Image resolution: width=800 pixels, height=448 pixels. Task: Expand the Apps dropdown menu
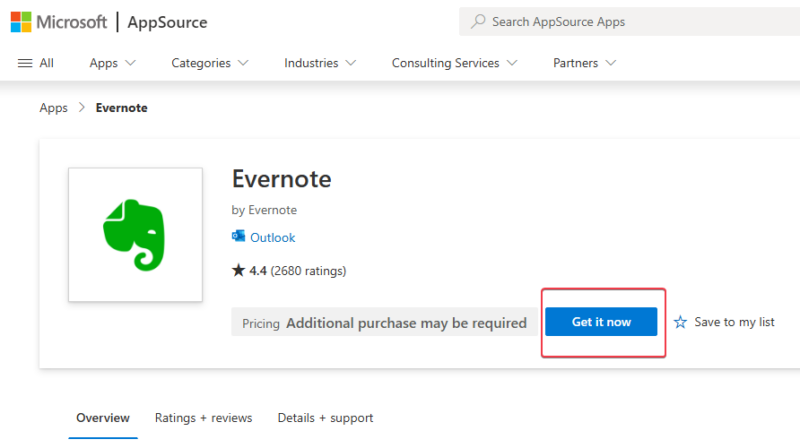pos(112,63)
